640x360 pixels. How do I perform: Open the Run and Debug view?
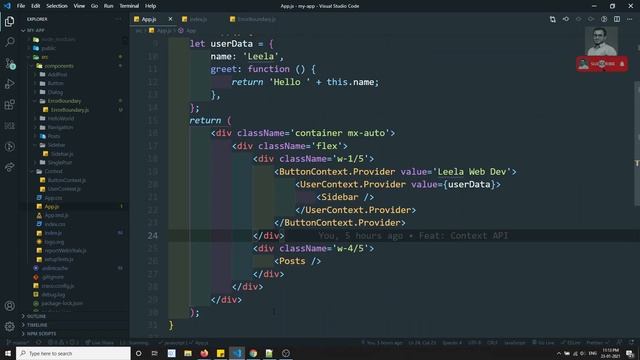pos(9,84)
